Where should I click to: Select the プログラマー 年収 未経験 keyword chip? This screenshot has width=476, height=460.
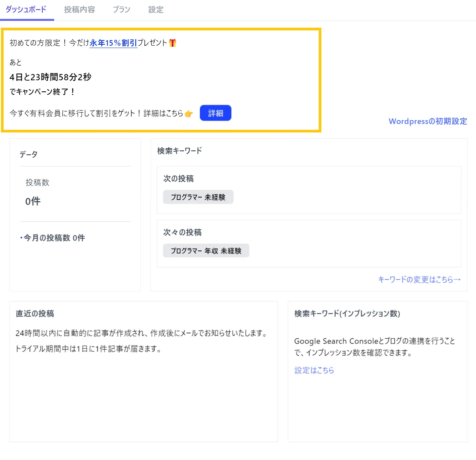(206, 251)
